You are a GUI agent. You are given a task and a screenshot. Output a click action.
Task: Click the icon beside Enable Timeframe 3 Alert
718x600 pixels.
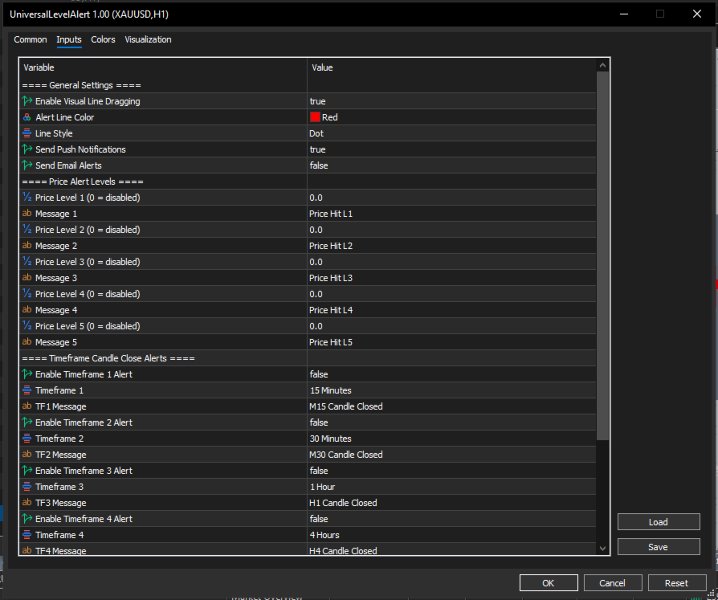click(x=27, y=470)
